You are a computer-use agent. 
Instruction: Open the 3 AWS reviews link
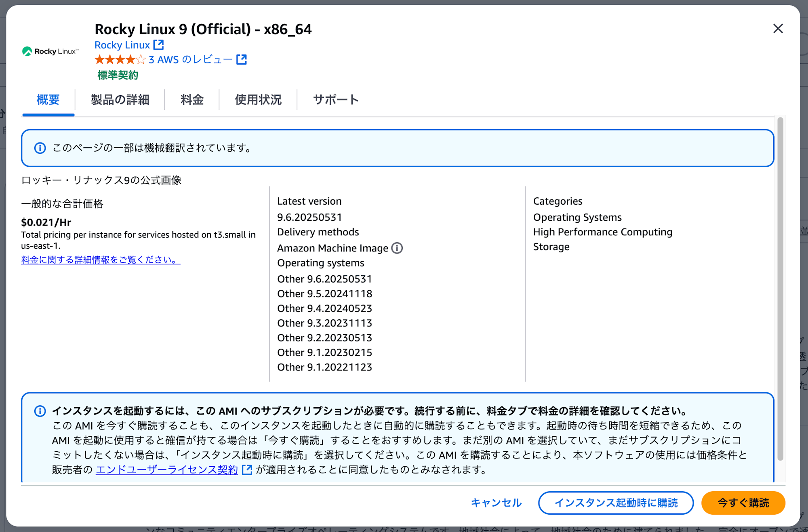coord(191,60)
